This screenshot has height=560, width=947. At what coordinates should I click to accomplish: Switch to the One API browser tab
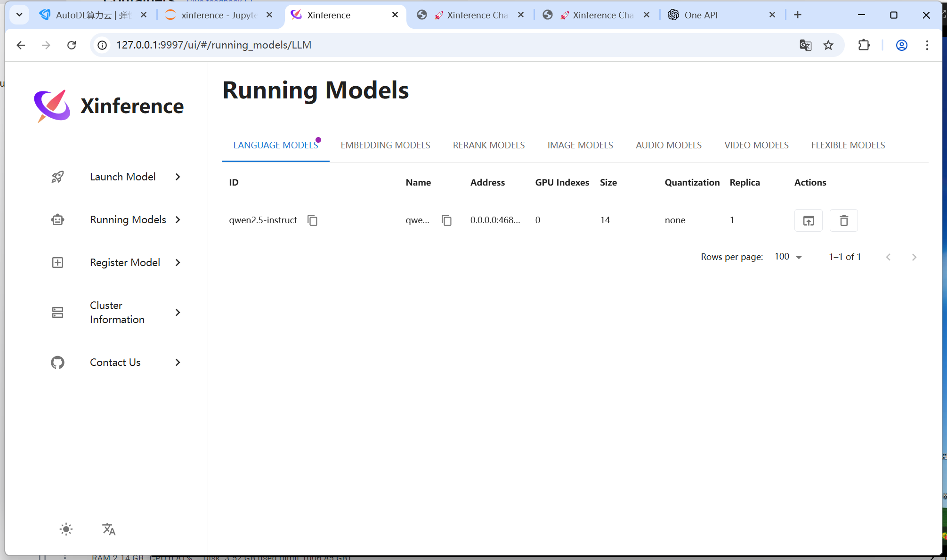701,15
